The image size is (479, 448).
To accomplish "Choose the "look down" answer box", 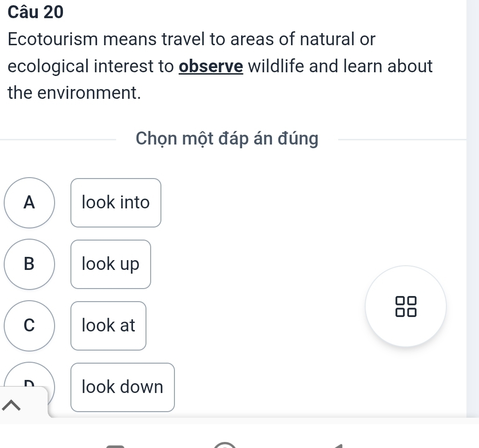I will click(x=122, y=387).
